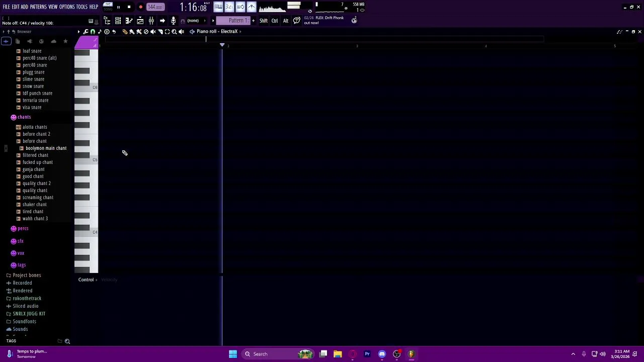Image resolution: width=644 pixels, height=362 pixels.
Task: Toggle PAT/SONG mode switch
Action: [108, 7]
